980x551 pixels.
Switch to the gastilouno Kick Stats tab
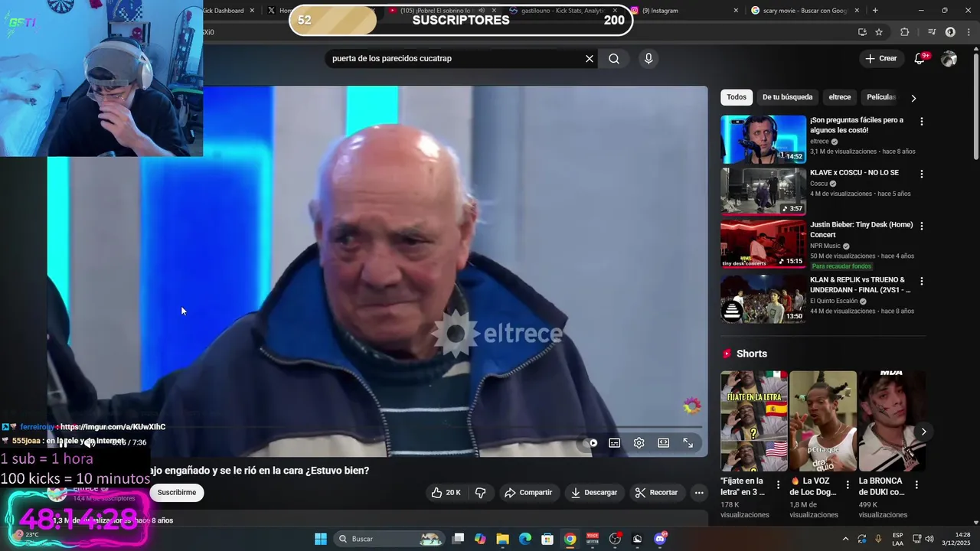tap(563, 11)
